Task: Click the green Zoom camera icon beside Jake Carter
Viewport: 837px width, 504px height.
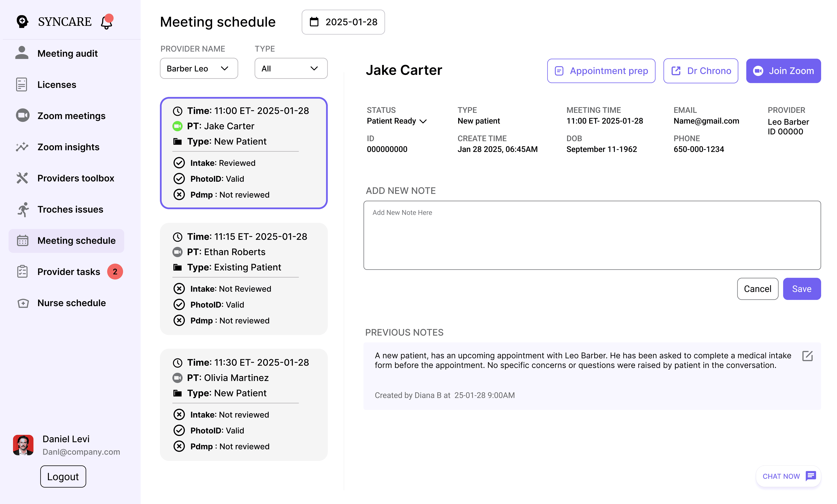Action: (x=177, y=126)
